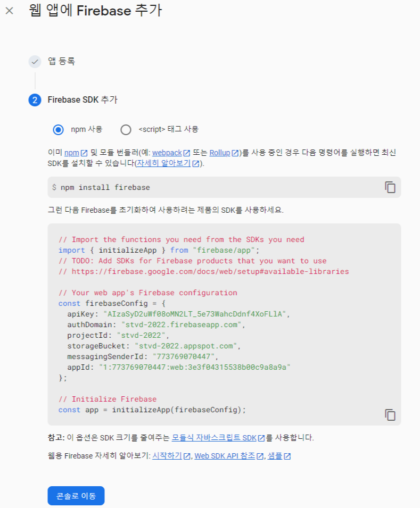The image size is (420, 508).
Task: Click the npm install firebase command text
Action: click(x=105, y=188)
